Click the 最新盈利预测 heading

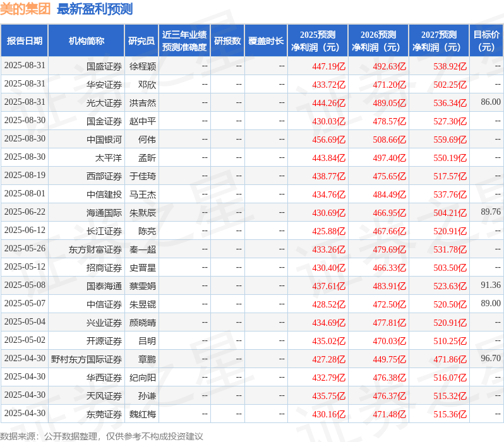point(95,9)
